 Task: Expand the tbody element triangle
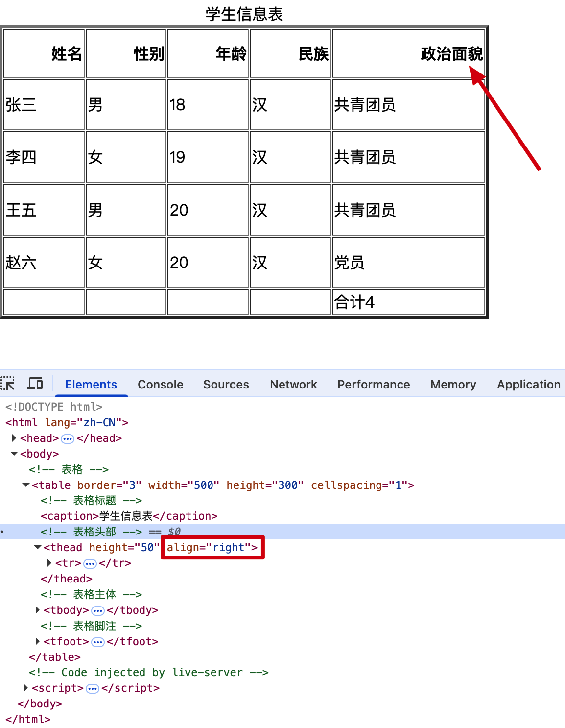click(x=38, y=610)
